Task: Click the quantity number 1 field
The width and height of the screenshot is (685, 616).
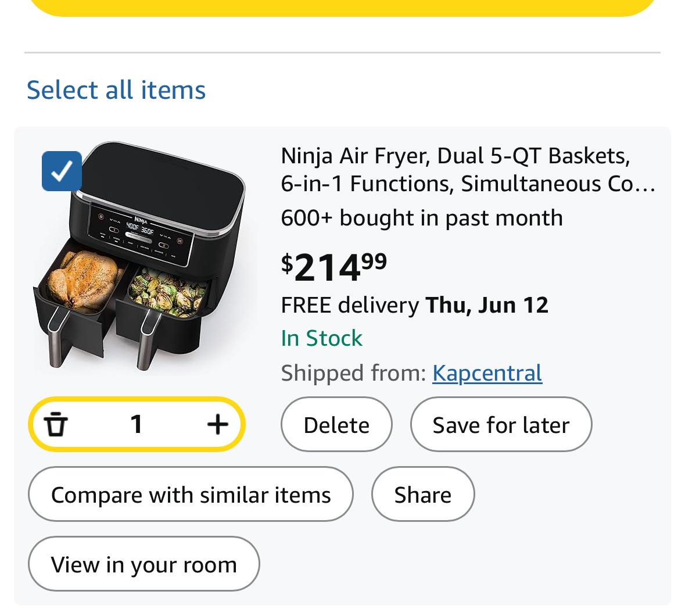Action: pyautogui.click(x=137, y=424)
